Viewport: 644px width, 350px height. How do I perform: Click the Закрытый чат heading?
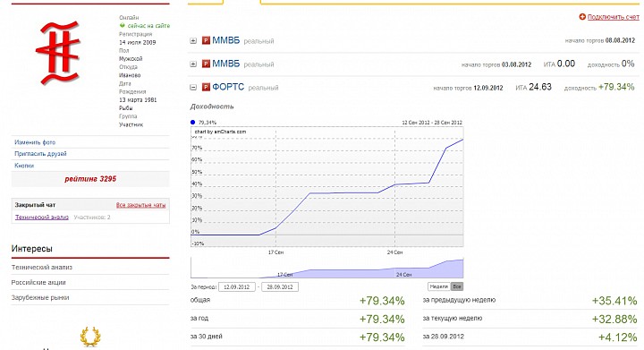click(x=35, y=205)
